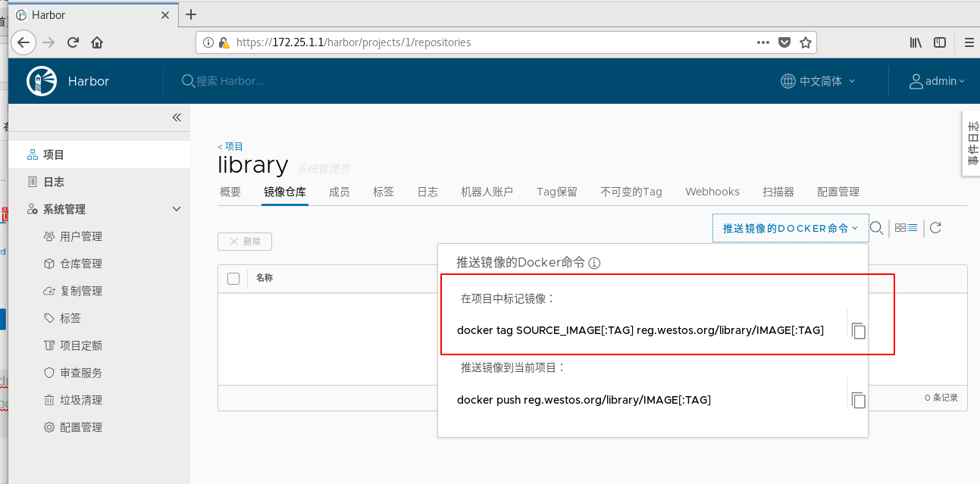Click the 删除 button

tap(245, 242)
